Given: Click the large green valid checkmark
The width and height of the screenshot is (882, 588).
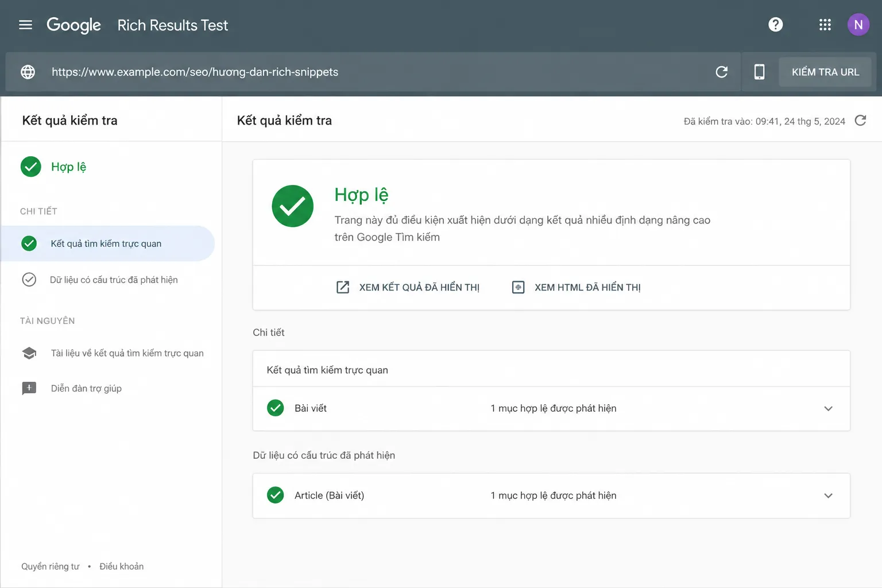Looking at the screenshot, I should (x=292, y=206).
